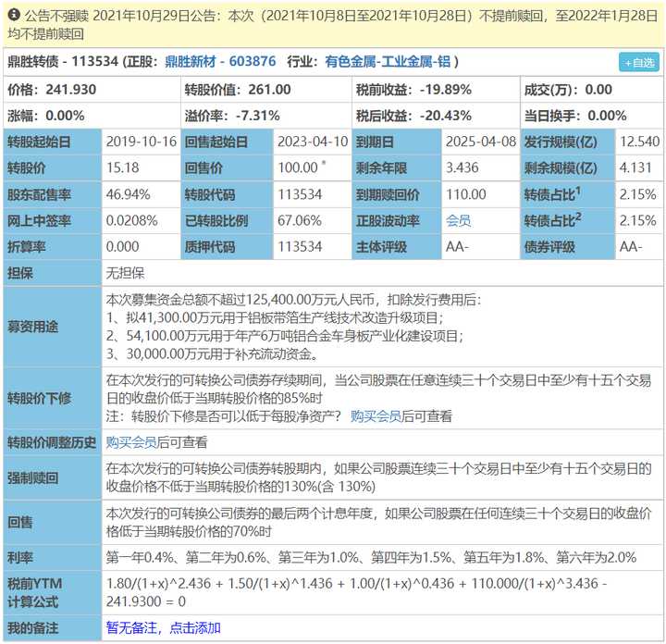The height and width of the screenshot is (644, 666).
Task: Click 成交(万) 0.00
Action: (x=568, y=90)
